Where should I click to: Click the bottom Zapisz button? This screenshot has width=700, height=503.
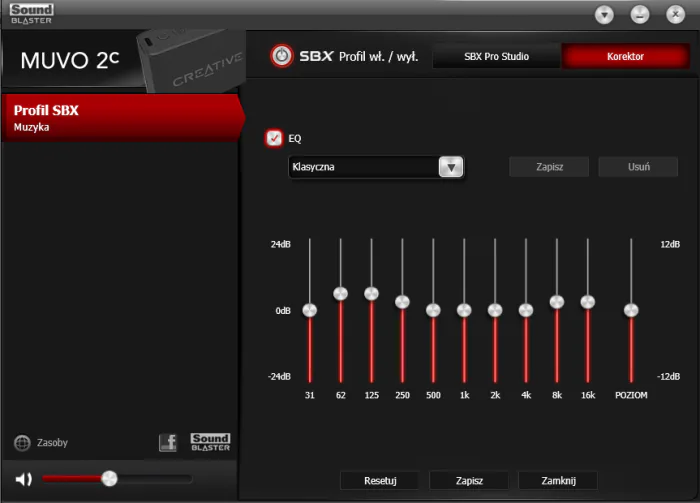click(x=469, y=481)
